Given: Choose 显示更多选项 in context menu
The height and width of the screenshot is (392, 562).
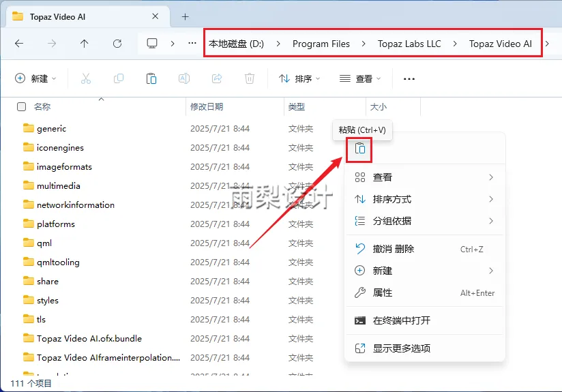Looking at the screenshot, I should (425, 348).
